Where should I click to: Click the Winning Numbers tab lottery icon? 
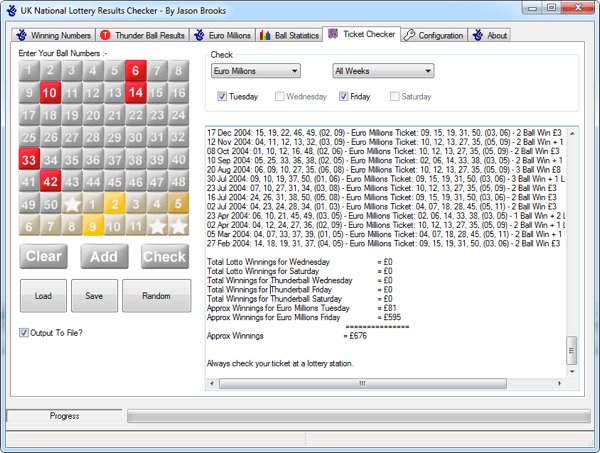pyautogui.click(x=21, y=35)
